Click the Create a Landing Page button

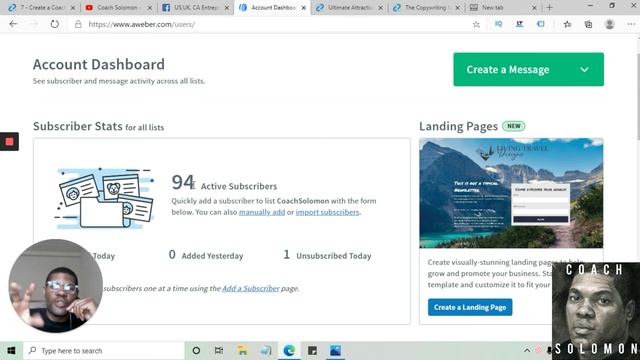click(x=470, y=307)
